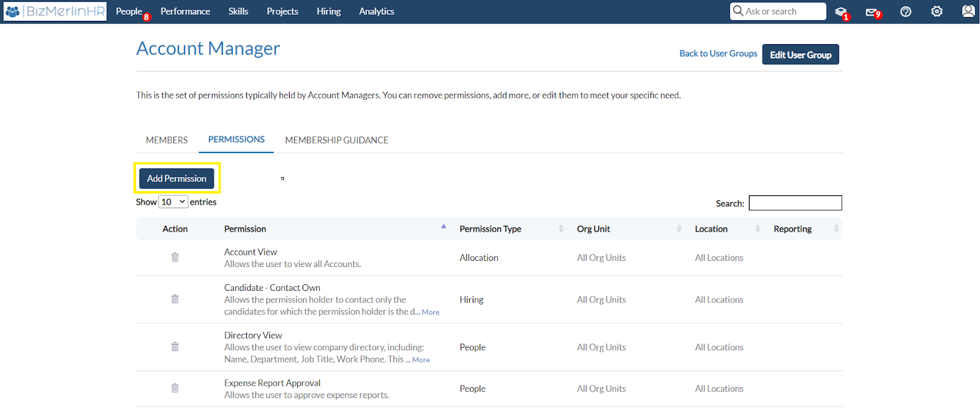The height and width of the screenshot is (411, 980).
Task: Select the PERMISSIONS tab
Action: click(x=236, y=140)
